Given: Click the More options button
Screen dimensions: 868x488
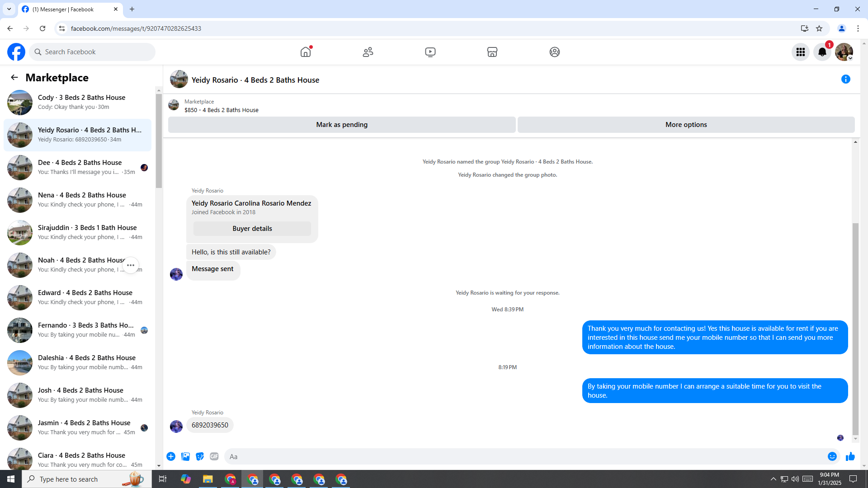Looking at the screenshot, I should 686,125.
